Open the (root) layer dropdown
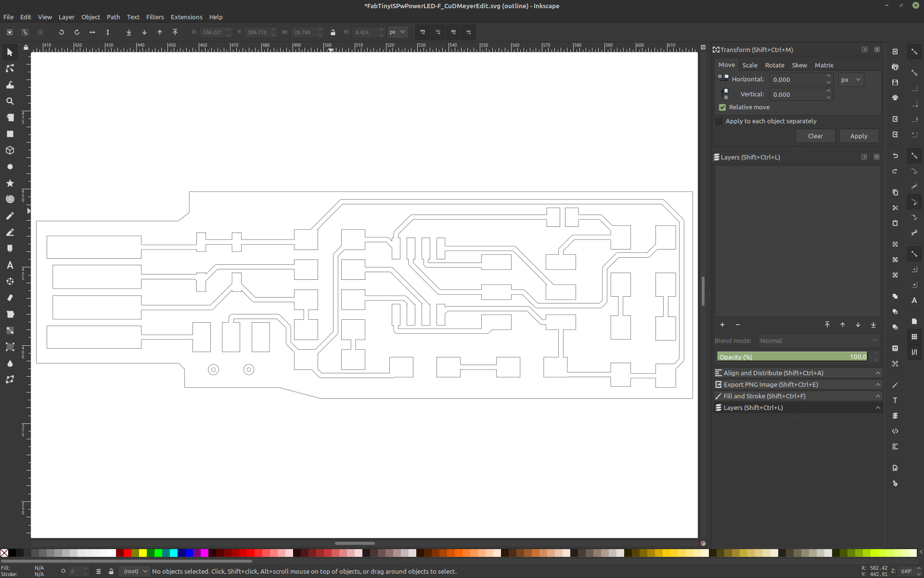 135,571
